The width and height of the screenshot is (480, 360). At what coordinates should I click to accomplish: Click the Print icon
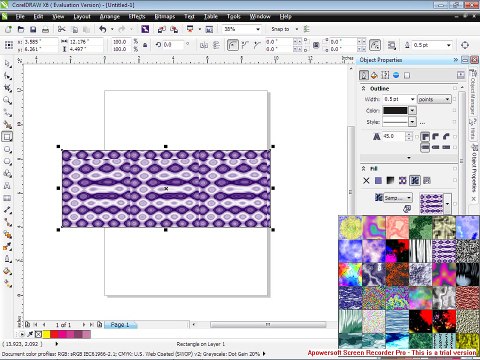click(45, 30)
